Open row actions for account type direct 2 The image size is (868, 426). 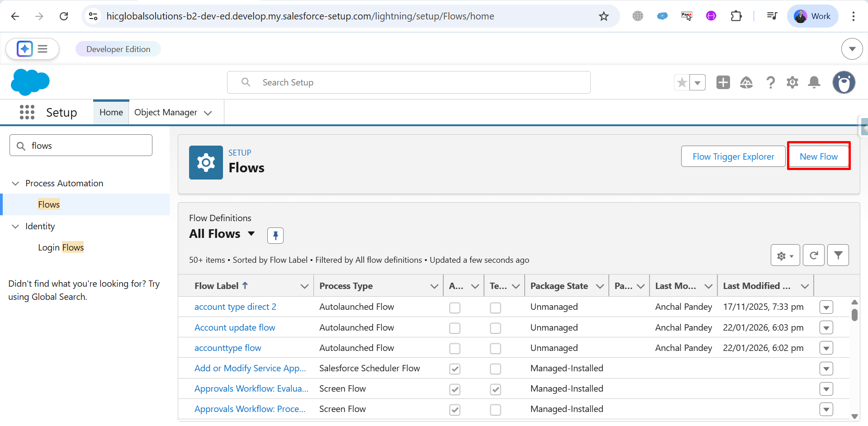pyautogui.click(x=826, y=308)
